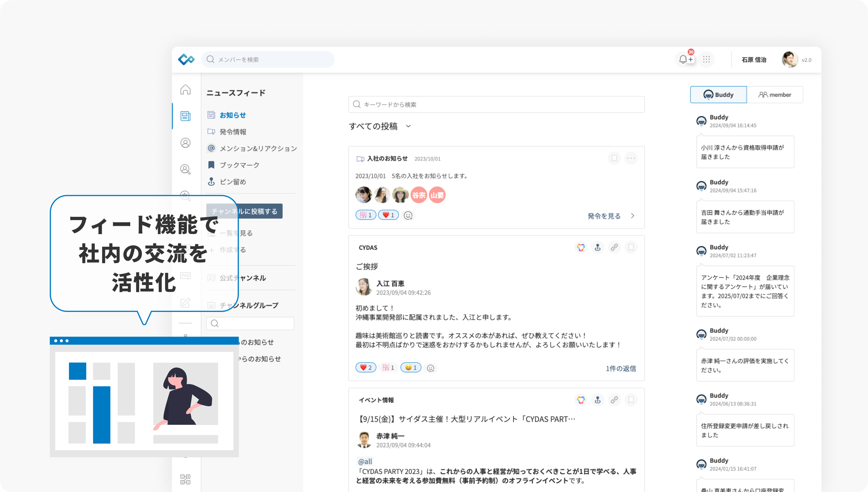Viewport: 868px width, 492px height.
Task: Click 入江 百恵 author avatar
Action: (364, 286)
